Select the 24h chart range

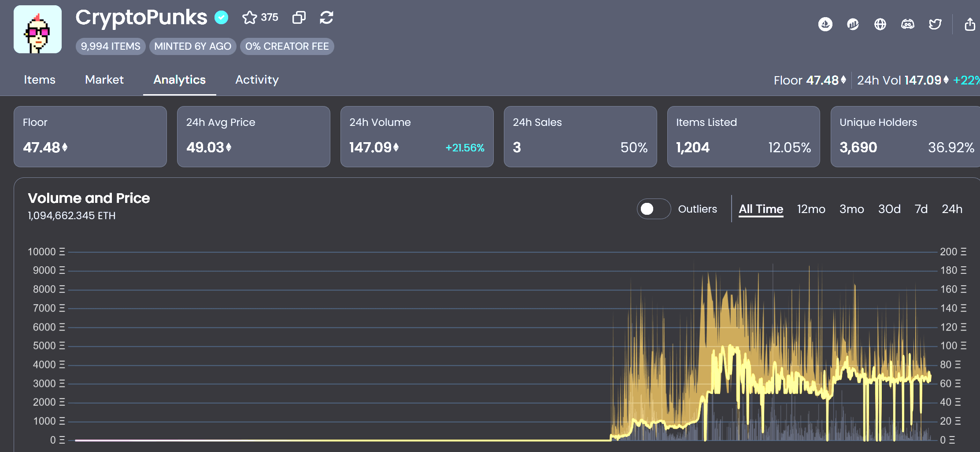tap(952, 209)
